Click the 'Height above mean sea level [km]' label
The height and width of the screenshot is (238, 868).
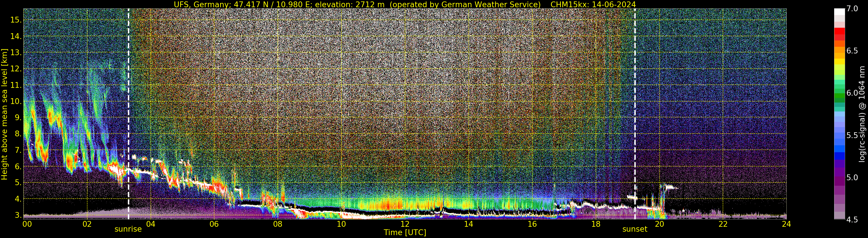(4, 114)
